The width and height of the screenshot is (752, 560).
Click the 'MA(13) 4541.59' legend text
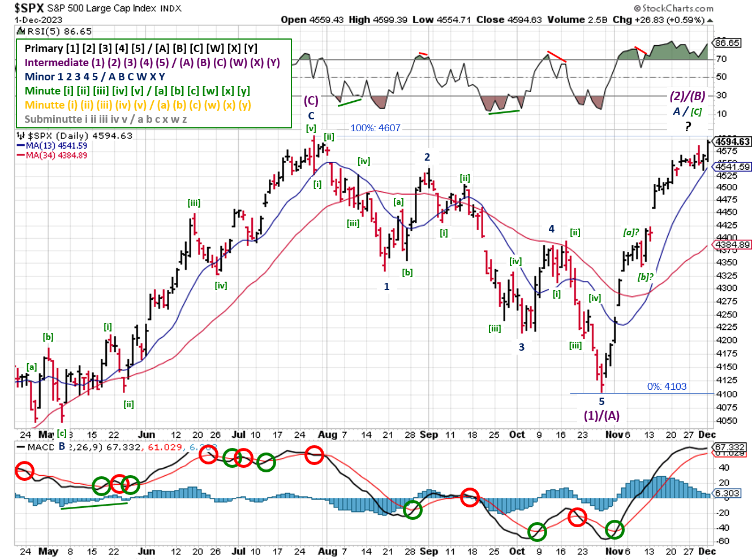coord(57,146)
